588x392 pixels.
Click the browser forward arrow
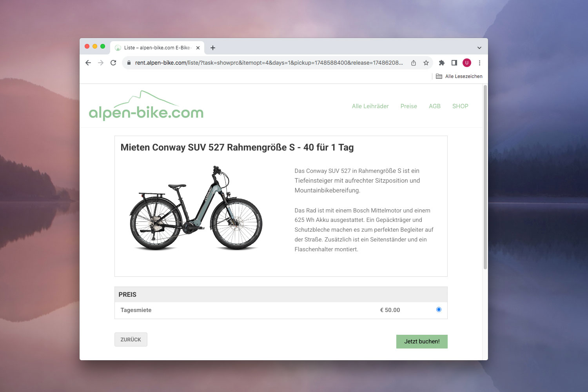tap(101, 63)
